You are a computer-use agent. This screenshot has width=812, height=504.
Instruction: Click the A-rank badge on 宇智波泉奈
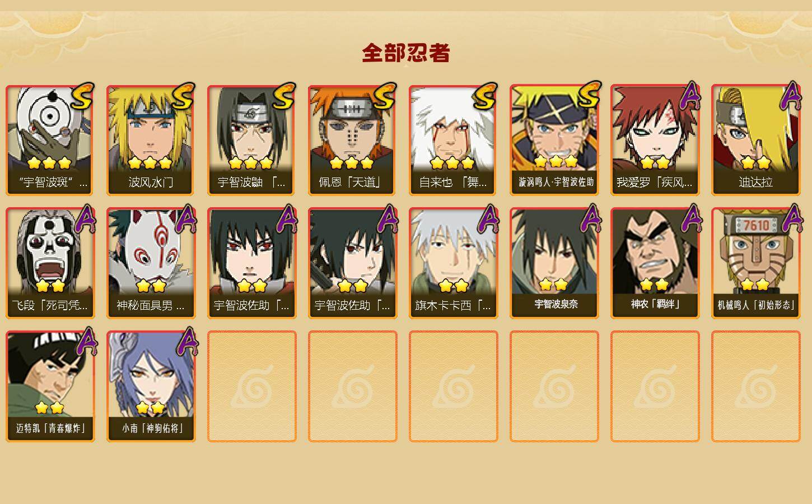(x=589, y=218)
